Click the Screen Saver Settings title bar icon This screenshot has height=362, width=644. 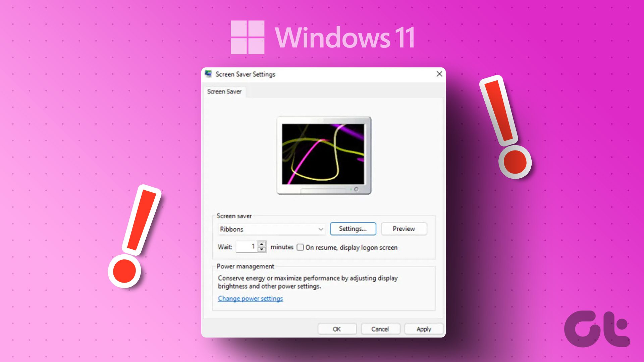pyautogui.click(x=208, y=74)
